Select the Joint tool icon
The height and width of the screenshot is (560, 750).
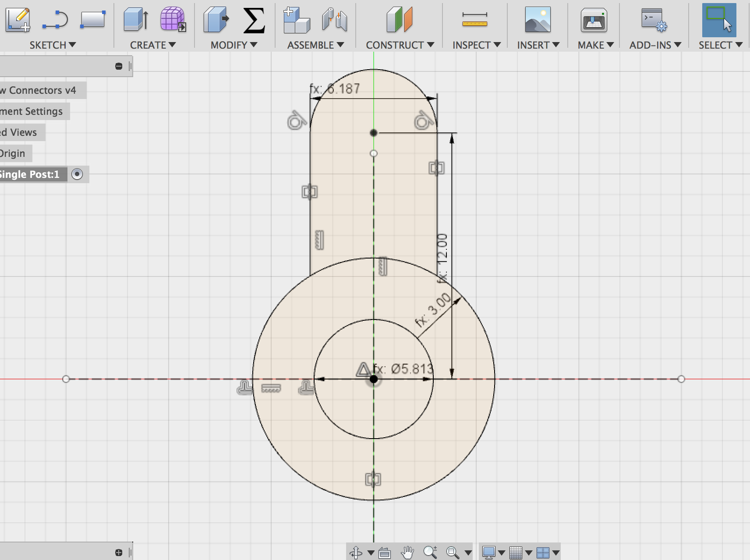point(335,20)
